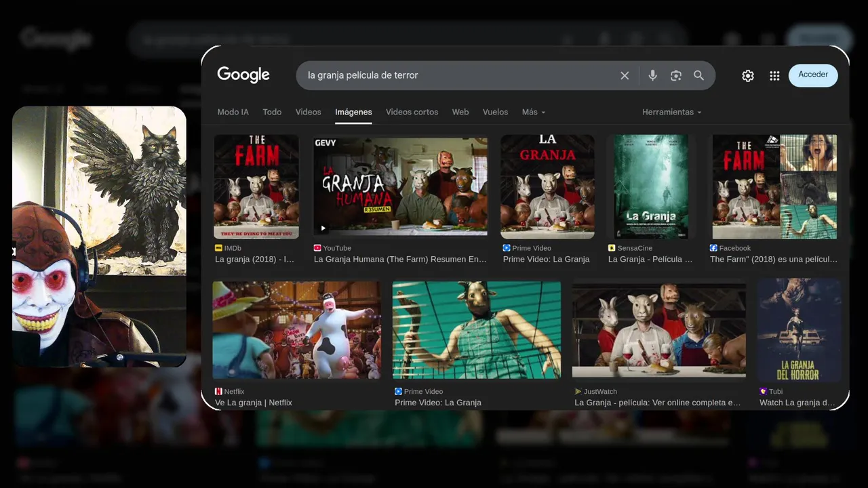868x488 pixels.
Task: Click the SensaCine source favicon
Action: (x=612, y=248)
